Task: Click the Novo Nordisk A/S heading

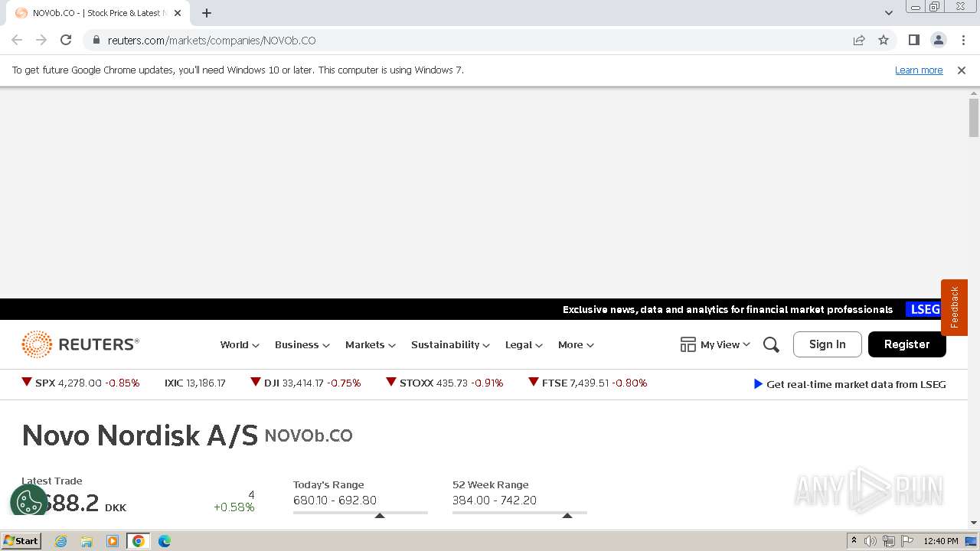Action: [140, 435]
